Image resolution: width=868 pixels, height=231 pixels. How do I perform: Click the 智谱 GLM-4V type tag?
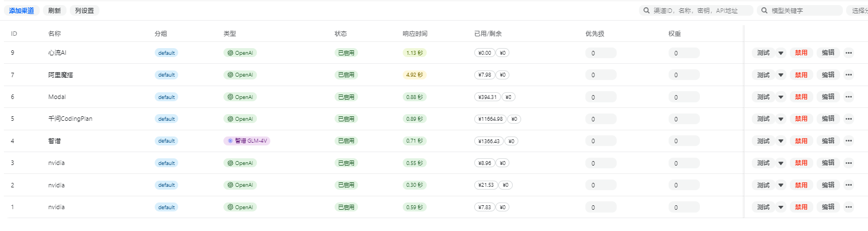tap(247, 141)
